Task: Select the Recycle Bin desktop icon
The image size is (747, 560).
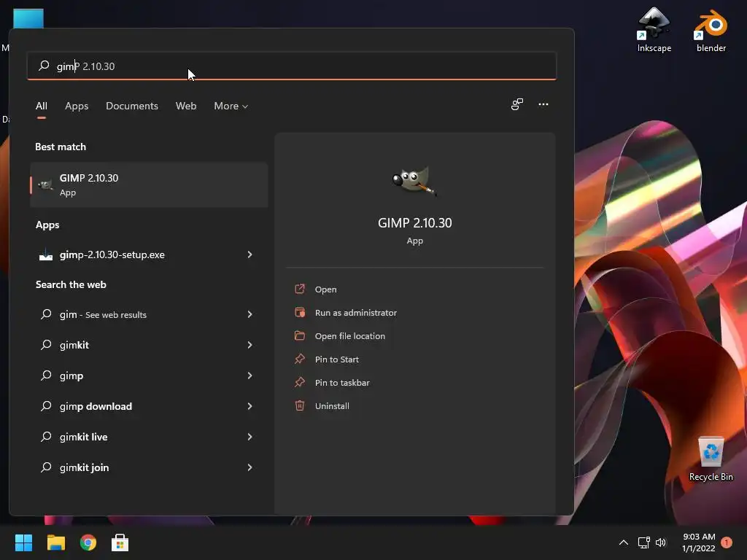Action: pyautogui.click(x=711, y=459)
